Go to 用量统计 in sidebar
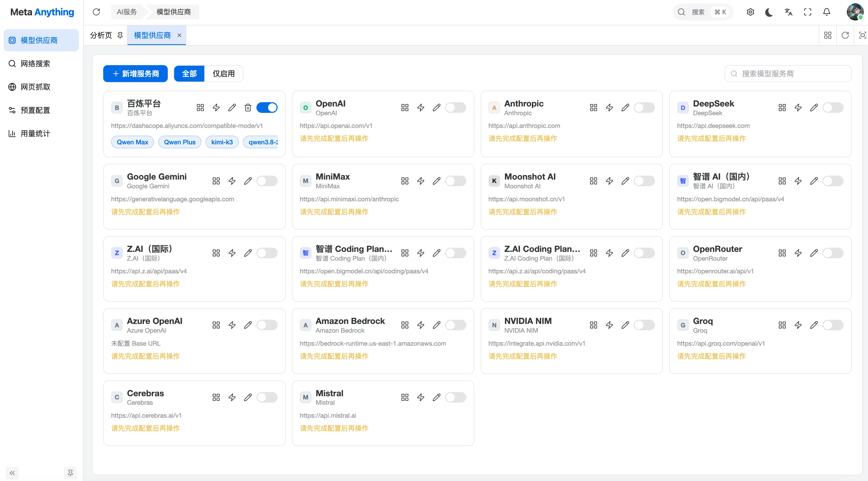Image resolution: width=868 pixels, height=481 pixels. (41, 133)
